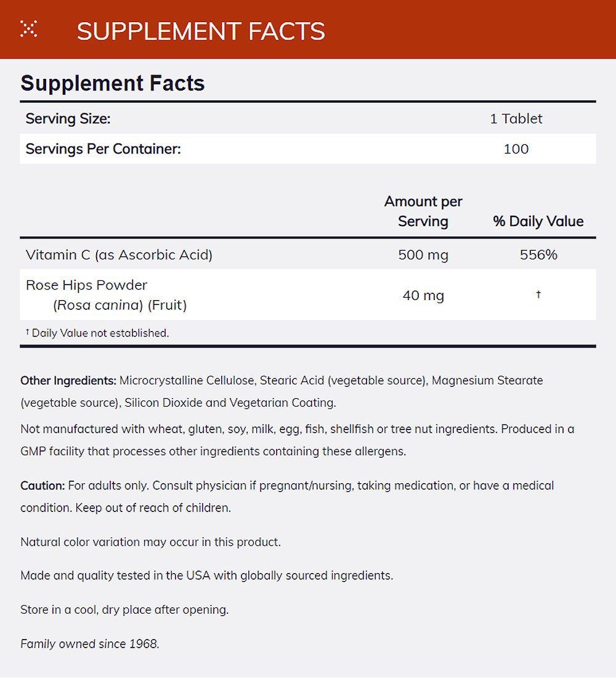Screen dimensions: 616x679
Task: Select the Rose Hips Powder ingredient name
Action: pos(87,285)
